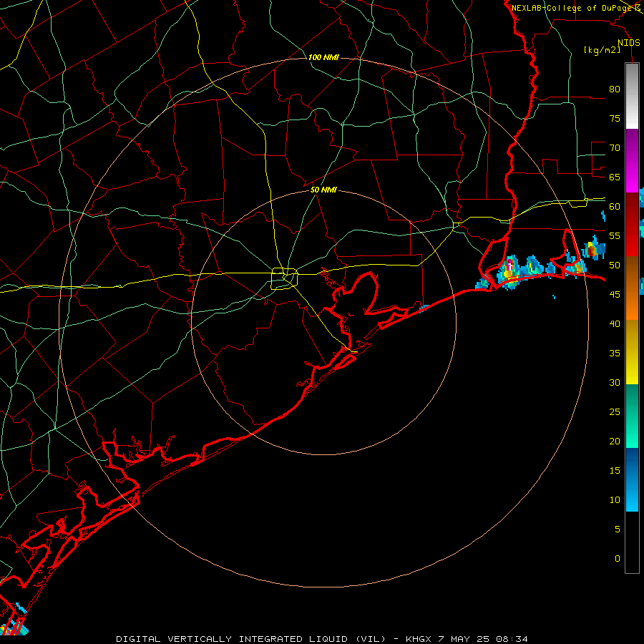The image size is (644, 644).
Task: Click the Houston beltway loop at map center
Action: pos(285,278)
